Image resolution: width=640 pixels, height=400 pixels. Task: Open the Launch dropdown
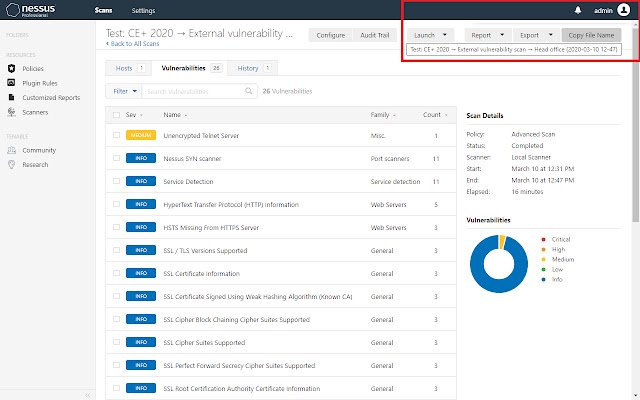tap(430, 35)
